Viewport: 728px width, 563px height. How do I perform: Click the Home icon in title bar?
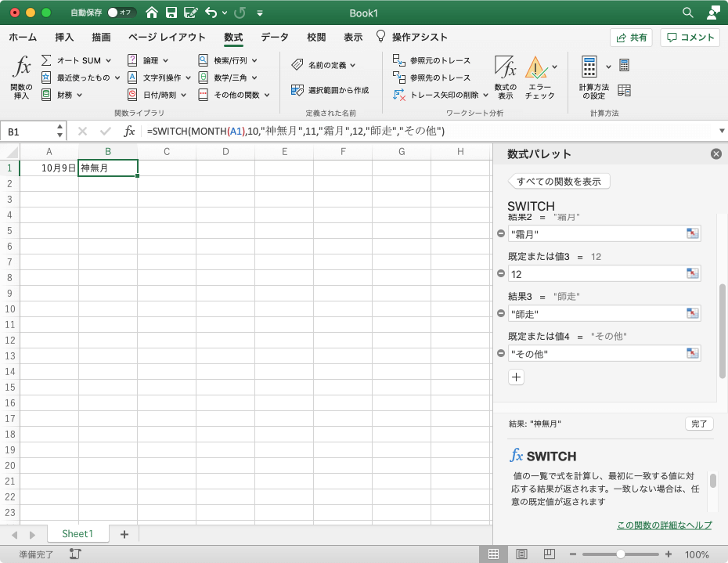152,13
